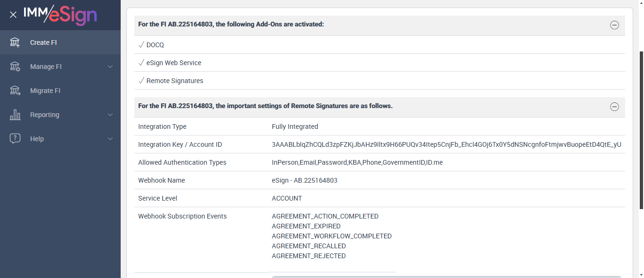Click the Migrate FI arrow-bank icon
The width and height of the screenshot is (644, 278).
(15, 91)
